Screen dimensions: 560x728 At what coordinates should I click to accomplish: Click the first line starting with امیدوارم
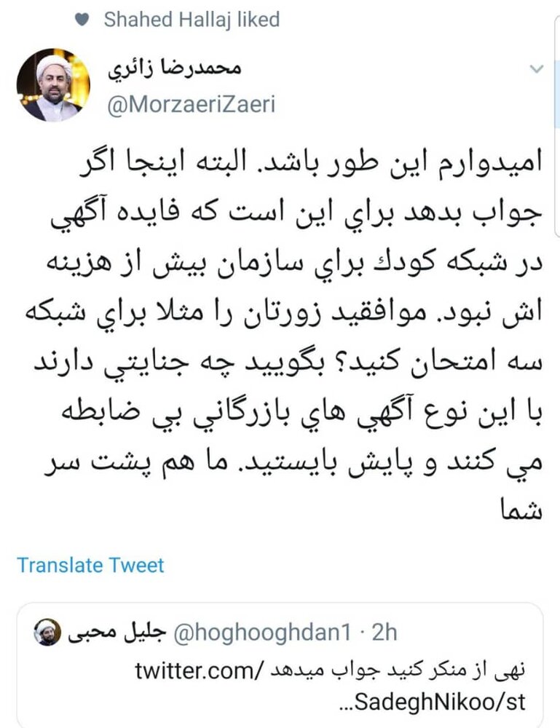[310, 165]
